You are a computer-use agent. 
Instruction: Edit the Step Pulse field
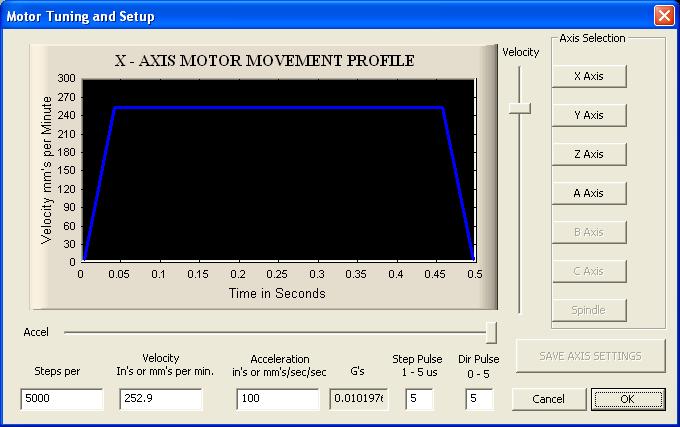(419, 399)
